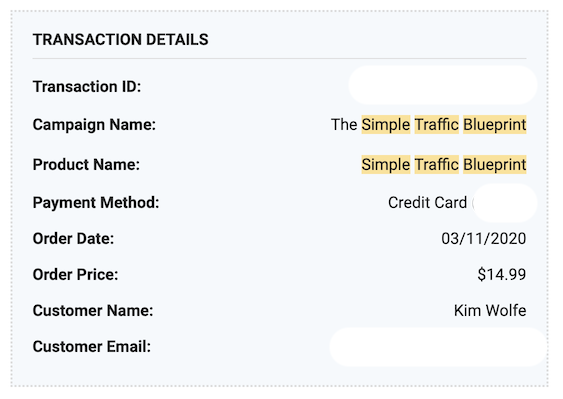563x399 pixels.
Task: Click the TRANSACTION DETAILS heading
Action: (121, 40)
